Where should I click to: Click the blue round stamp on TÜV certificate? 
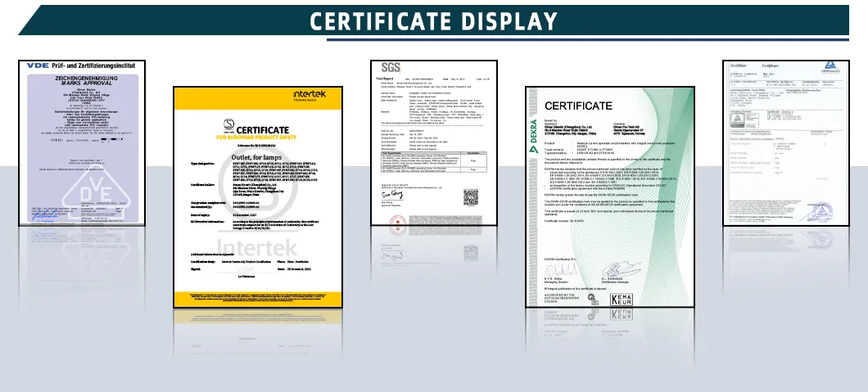822,210
